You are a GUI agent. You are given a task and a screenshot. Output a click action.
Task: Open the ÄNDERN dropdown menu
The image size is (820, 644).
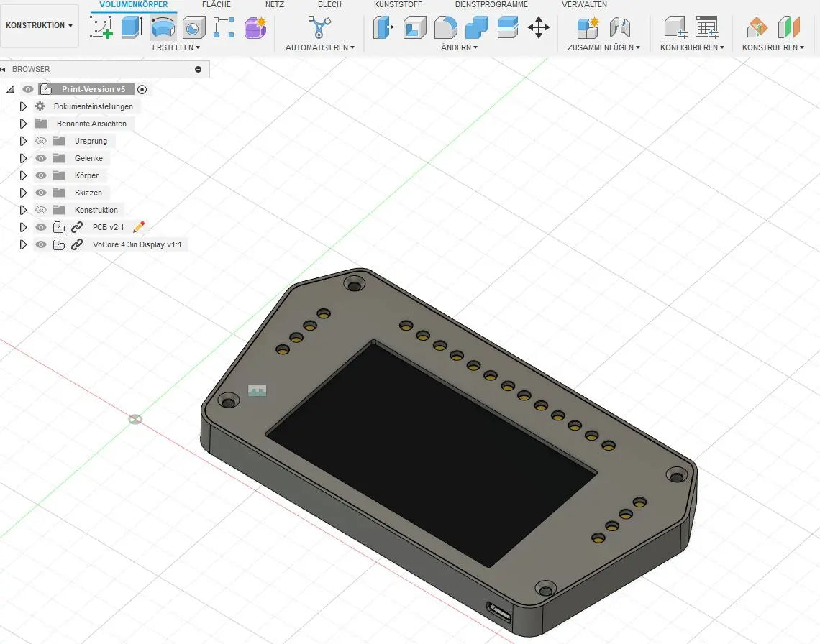click(x=459, y=47)
